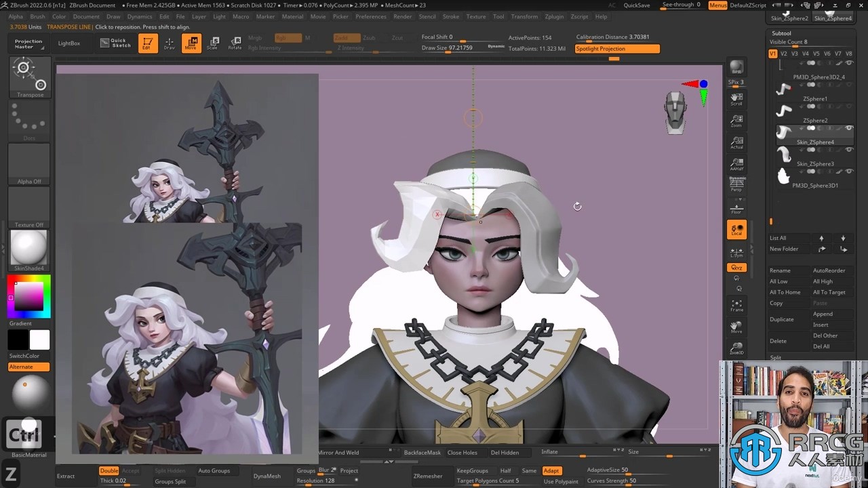The image size is (868, 488).
Task: Select the Zoom canvas icon
Action: coord(736,121)
